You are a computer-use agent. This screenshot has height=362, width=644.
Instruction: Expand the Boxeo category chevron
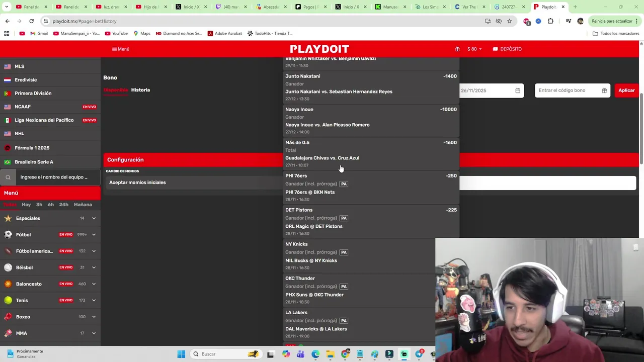pos(94,317)
